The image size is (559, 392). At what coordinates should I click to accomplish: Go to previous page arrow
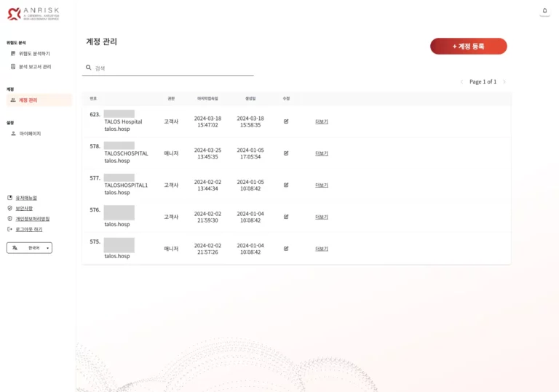click(x=461, y=82)
